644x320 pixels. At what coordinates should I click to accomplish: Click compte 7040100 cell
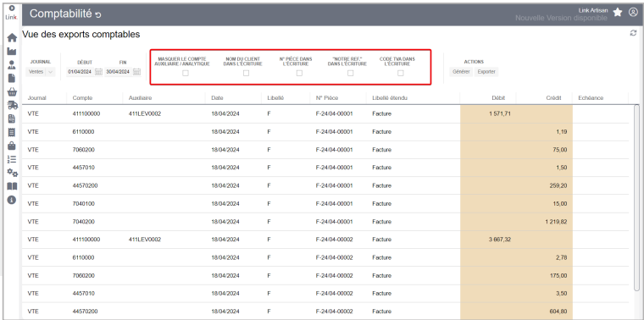[x=83, y=203]
